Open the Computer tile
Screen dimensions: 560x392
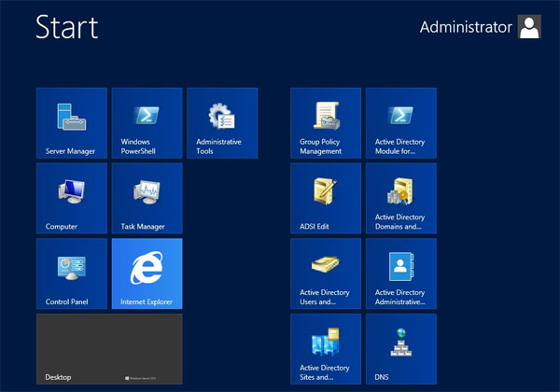pyautogui.click(x=72, y=198)
